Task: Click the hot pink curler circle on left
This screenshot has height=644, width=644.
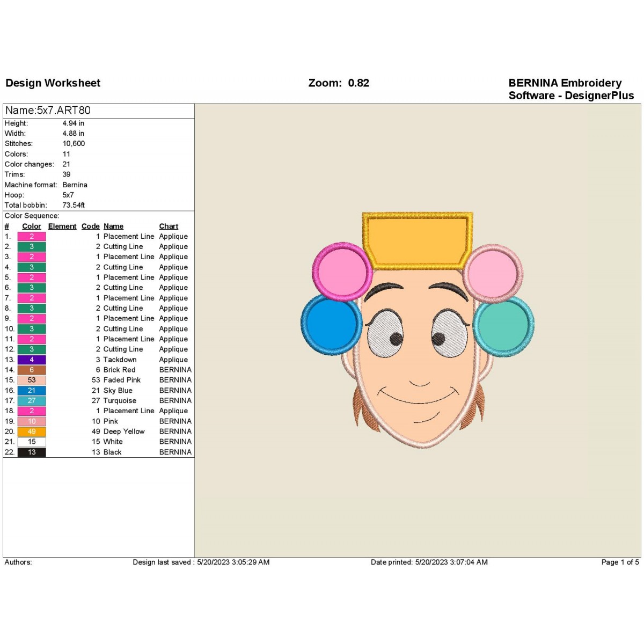Action: point(342,272)
